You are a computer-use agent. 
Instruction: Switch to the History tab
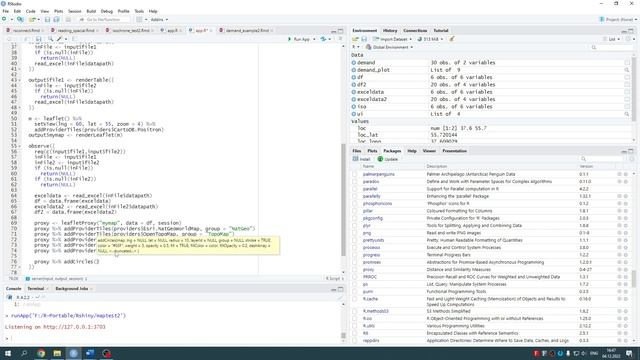point(390,31)
